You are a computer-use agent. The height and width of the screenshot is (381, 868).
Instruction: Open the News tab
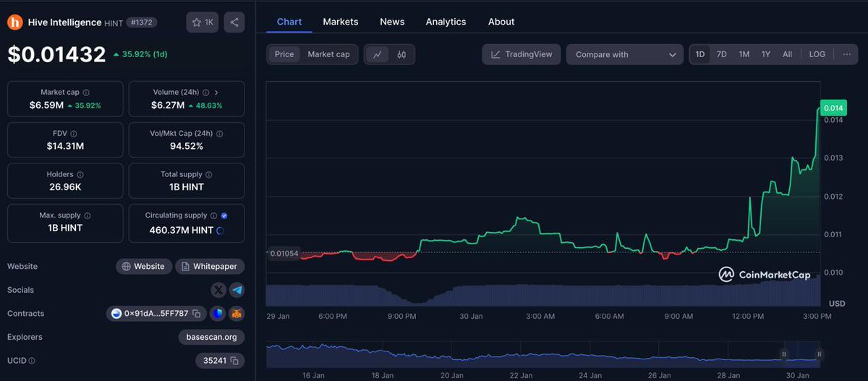point(392,22)
